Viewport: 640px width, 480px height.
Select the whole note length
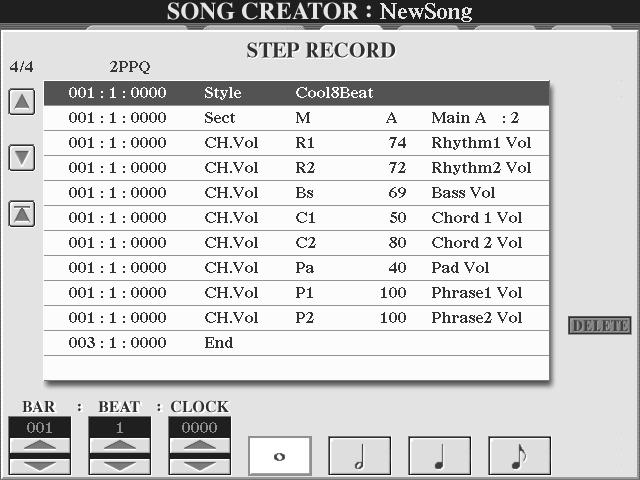(280, 456)
